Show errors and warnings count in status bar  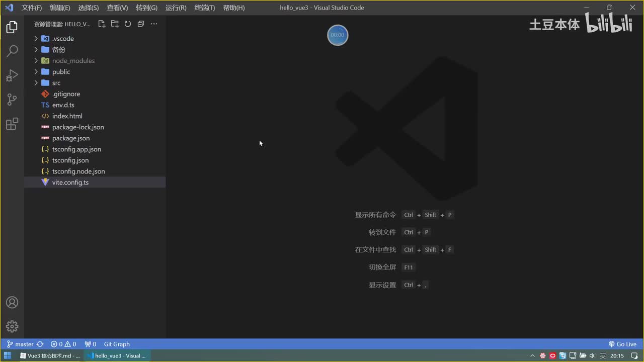click(63, 344)
